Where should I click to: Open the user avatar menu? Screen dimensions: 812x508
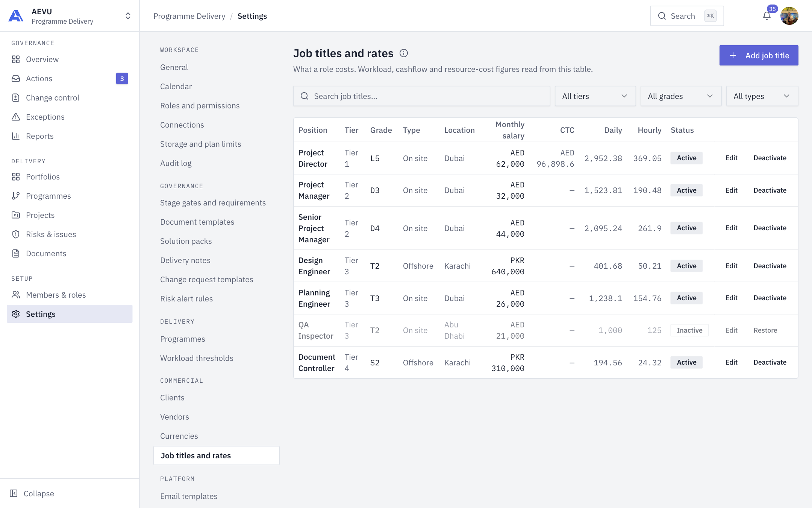pos(789,16)
